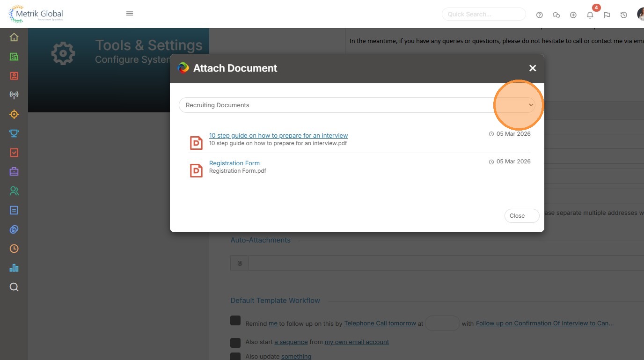The width and height of the screenshot is (644, 360).
Task: Open the magnifier search icon in sidebar
Action: click(14, 287)
